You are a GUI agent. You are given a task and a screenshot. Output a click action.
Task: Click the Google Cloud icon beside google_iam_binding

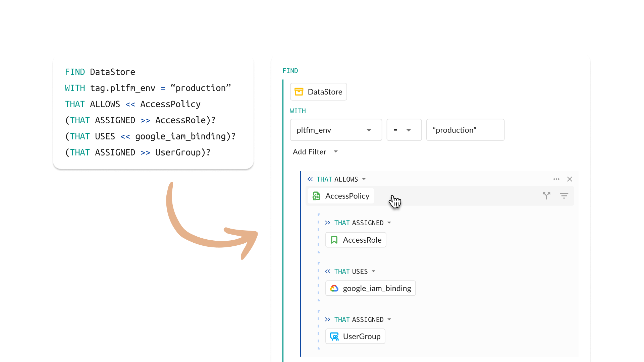click(334, 288)
